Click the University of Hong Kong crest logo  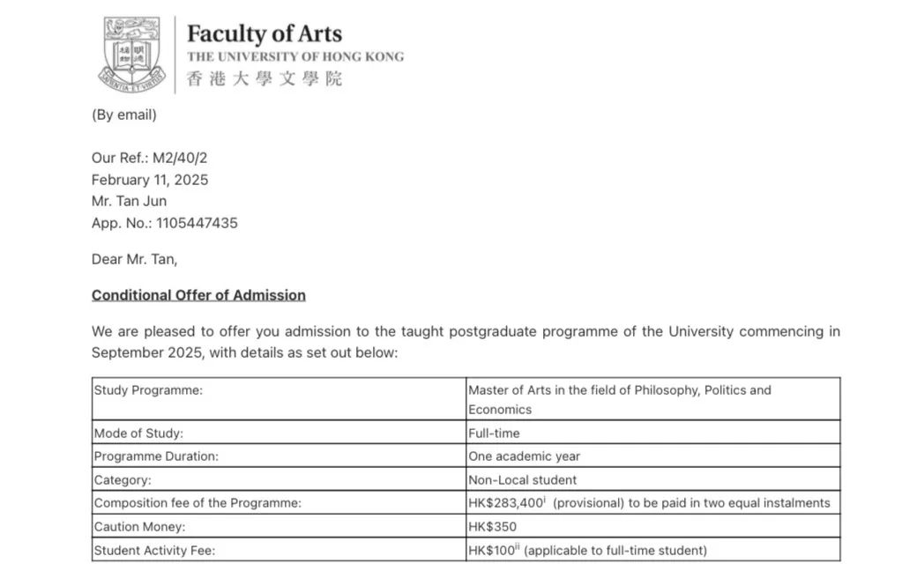(133, 55)
